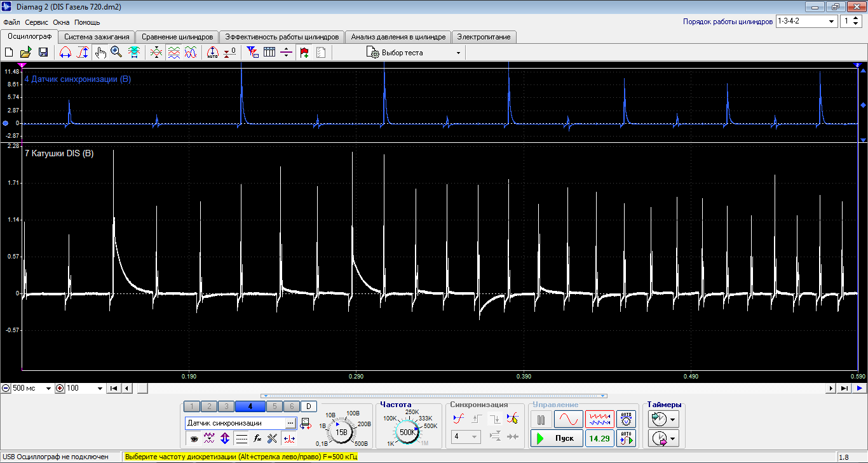
Task: Switch to the Сравнение цилиндров tab
Action: 177,37
